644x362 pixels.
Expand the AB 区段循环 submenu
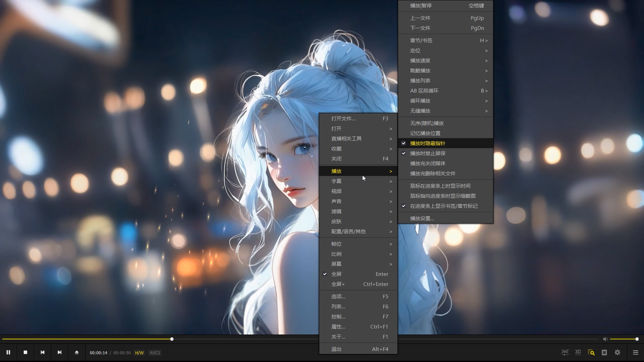pyautogui.click(x=445, y=90)
